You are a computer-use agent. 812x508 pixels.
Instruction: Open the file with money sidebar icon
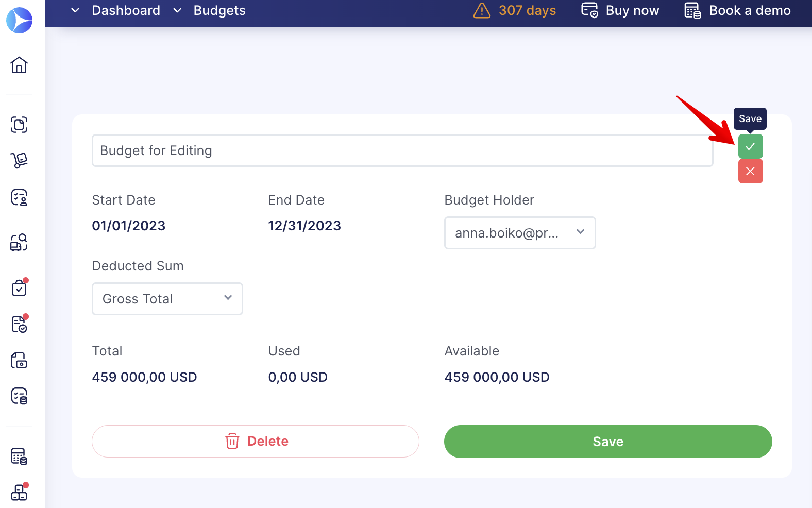coord(19,360)
